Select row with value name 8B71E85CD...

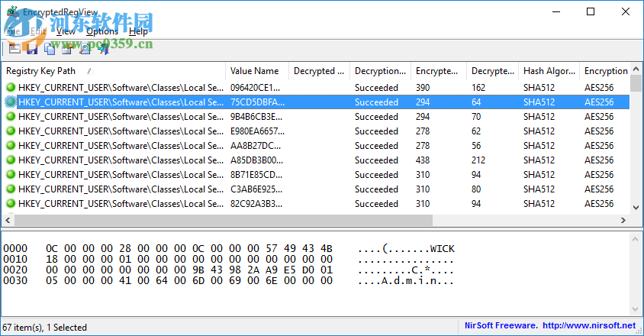(x=315, y=175)
